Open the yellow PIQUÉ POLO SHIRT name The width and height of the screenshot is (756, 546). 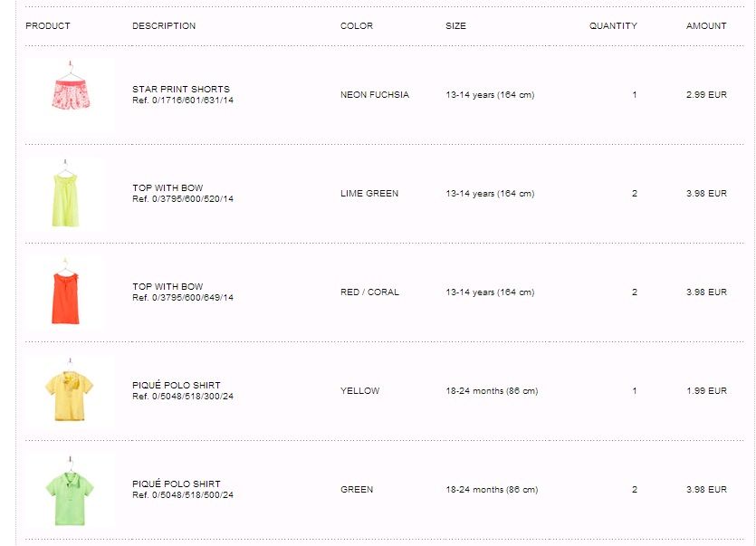pyautogui.click(x=177, y=386)
